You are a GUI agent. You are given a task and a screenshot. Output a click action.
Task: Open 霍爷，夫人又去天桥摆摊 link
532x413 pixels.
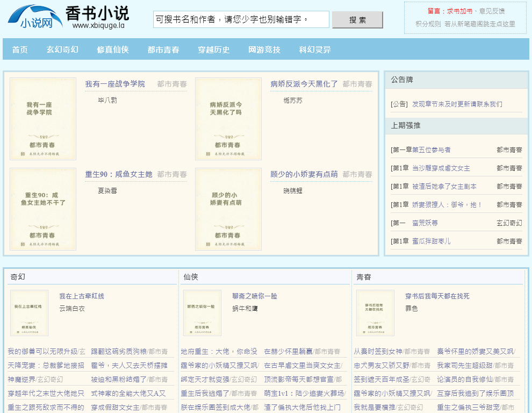pyautogui.click(x=130, y=366)
